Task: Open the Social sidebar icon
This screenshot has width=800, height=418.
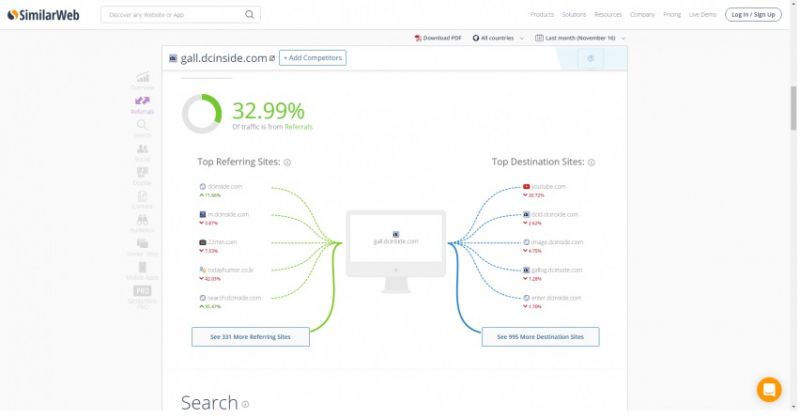Action: point(143,151)
